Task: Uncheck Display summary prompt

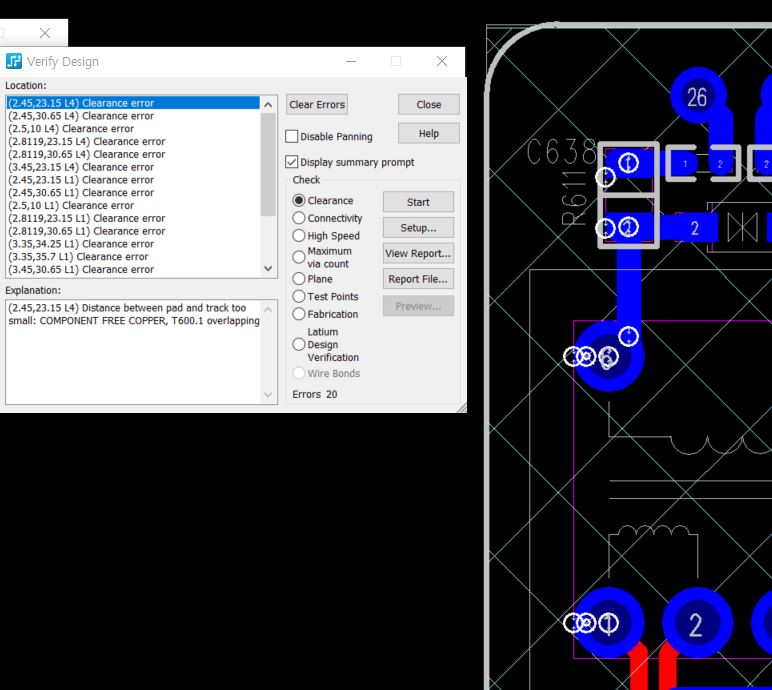Action: click(293, 162)
